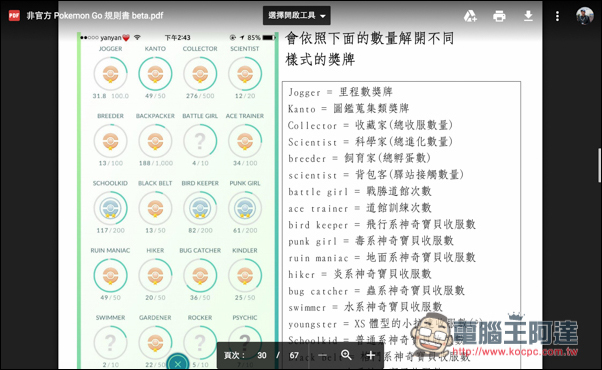602x370 pixels.
Task: Click the BLACK BELT medal icon
Action: point(155,208)
